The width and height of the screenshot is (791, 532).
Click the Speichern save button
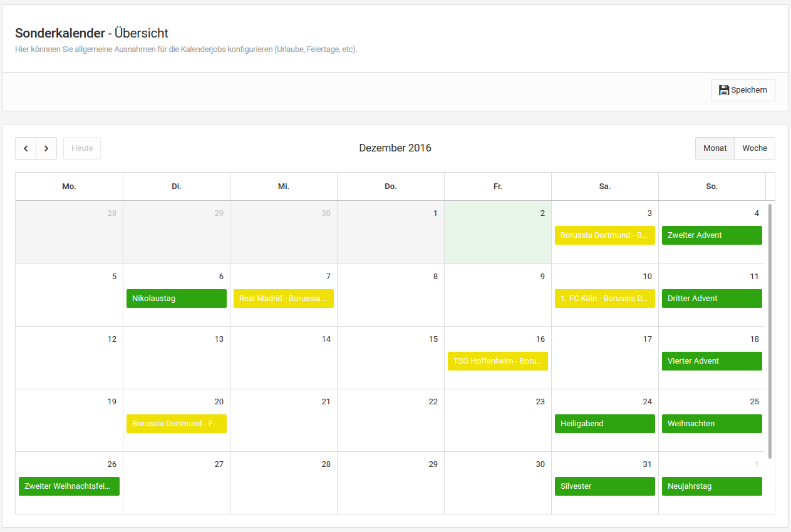tap(743, 90)
